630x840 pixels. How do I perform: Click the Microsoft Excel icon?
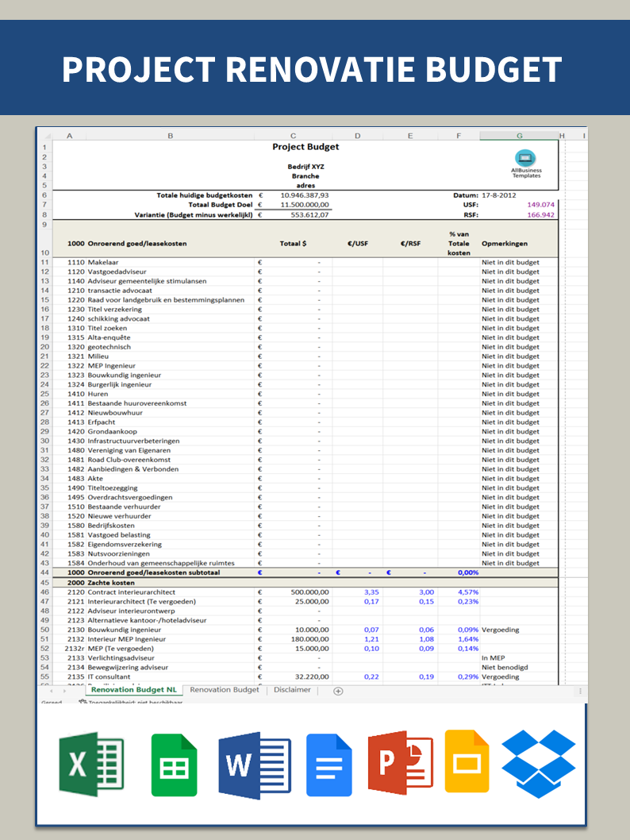point(91,764)
